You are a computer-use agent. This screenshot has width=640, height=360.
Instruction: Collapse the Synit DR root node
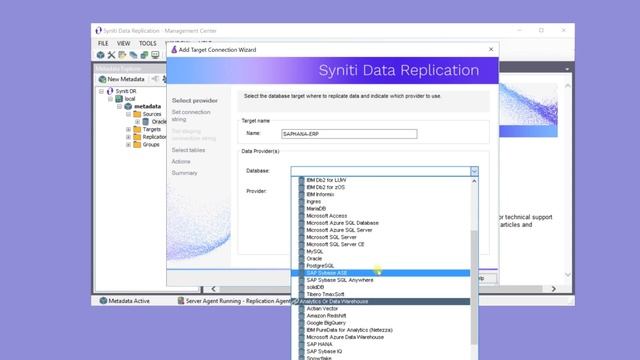coord(101,91)
